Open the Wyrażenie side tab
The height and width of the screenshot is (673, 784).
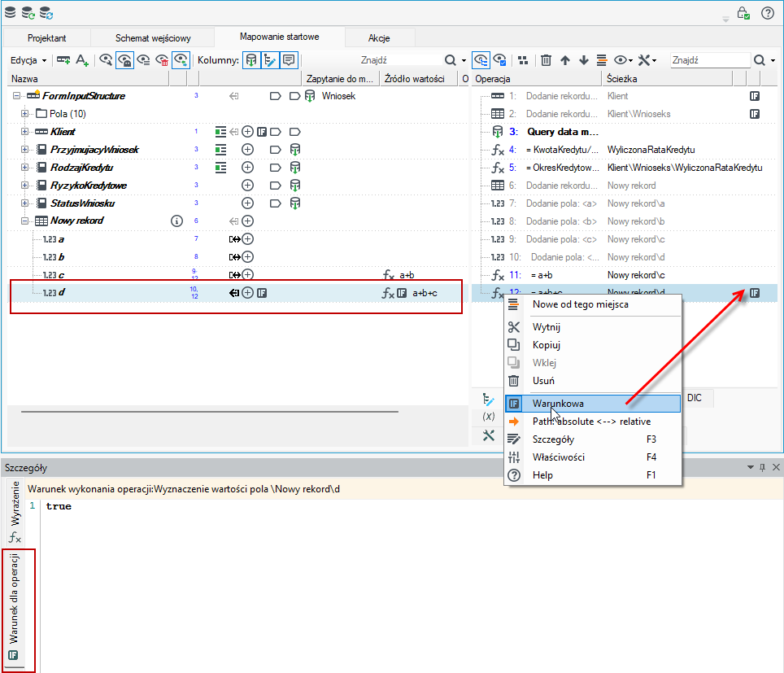[15, 511]
